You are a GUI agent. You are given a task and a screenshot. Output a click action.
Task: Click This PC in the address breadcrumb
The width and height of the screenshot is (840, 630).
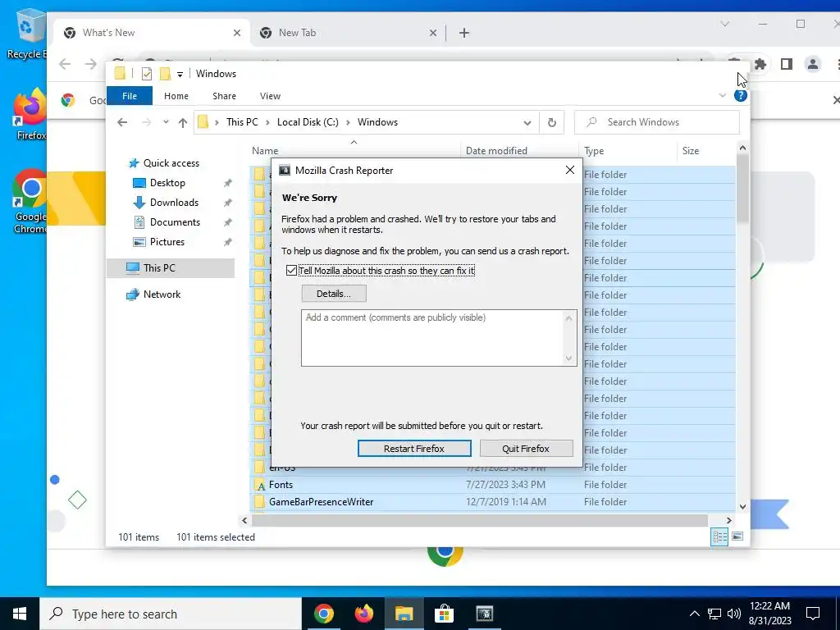242,122
